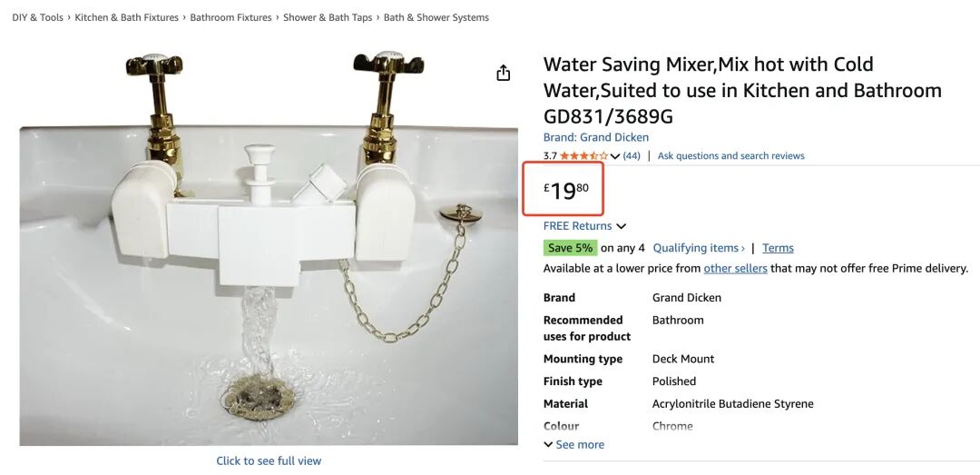Open the Bathroom Fixtures breadcrumb link
The width and height of the screenshot is (980, 475).
click(x=230, y=17)
